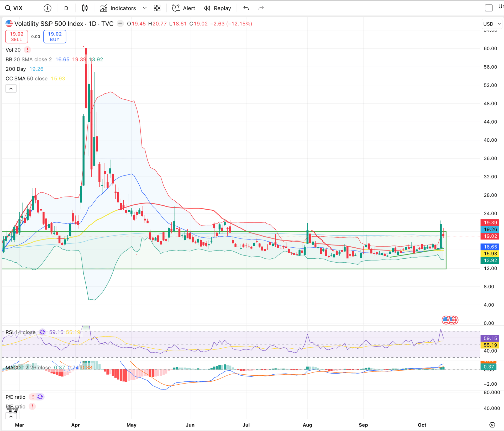The height and width of the screenshot is (431, 504).
Task: Open the candlestick chart style selector
Action: pos(85,8)
